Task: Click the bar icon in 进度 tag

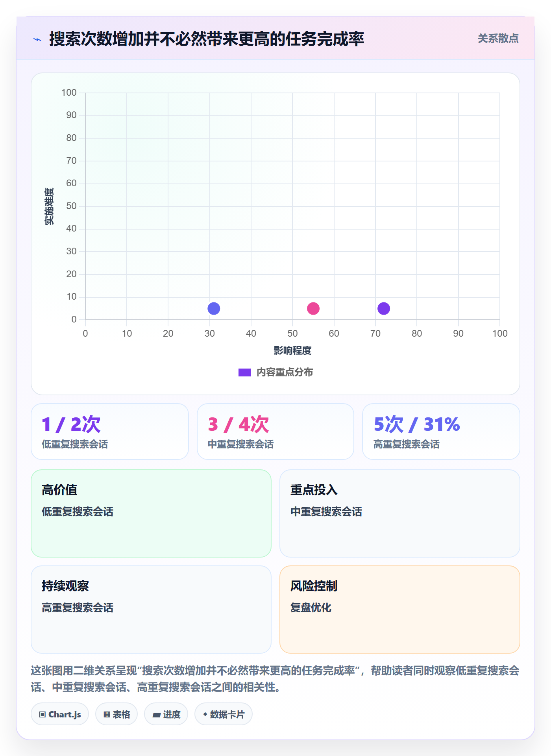Action: 157,715
